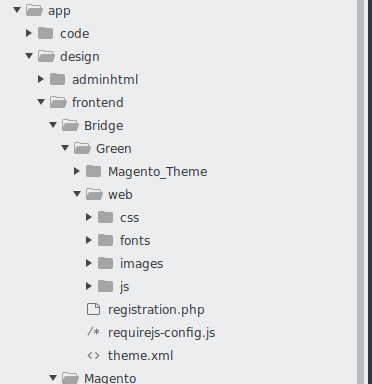The height and width of the screenshot is (384, 372).
Task: Click the frontend open-folder icon
Action: 58,102
